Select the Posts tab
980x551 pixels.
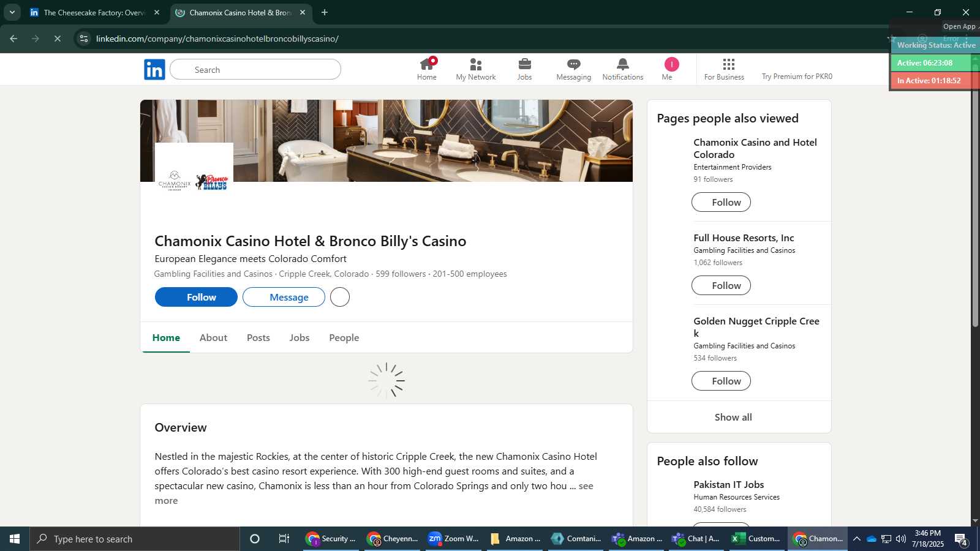click(x=258, y=337)
